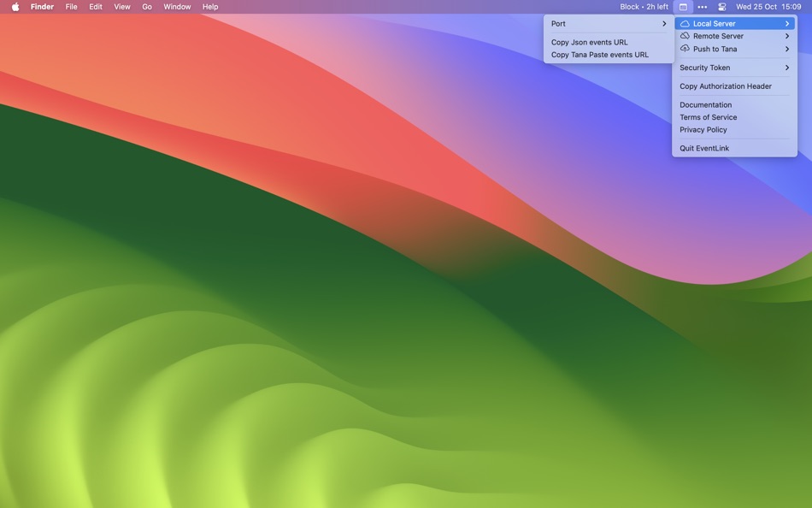Open the Apple menu
The width and height of the screenshot is (812, 508).
click(x=15, y=7)
